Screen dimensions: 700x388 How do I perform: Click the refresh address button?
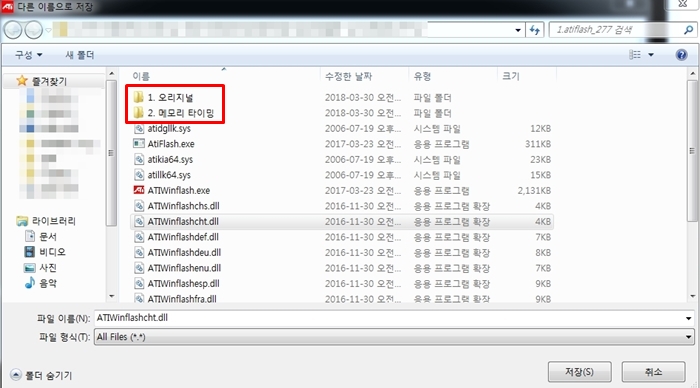534,30
